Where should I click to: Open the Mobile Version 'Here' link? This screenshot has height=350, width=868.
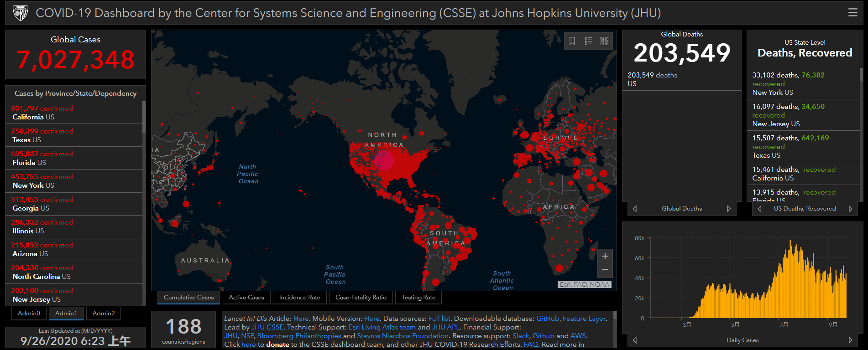click(x=372, y=319)
